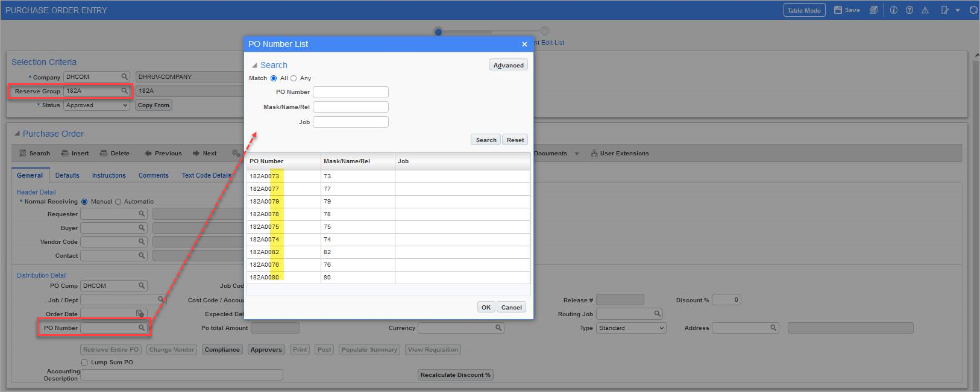Click the Compliance button
Image resolution: width=980 pixels, height=392 pixels.
coord(222,349)
